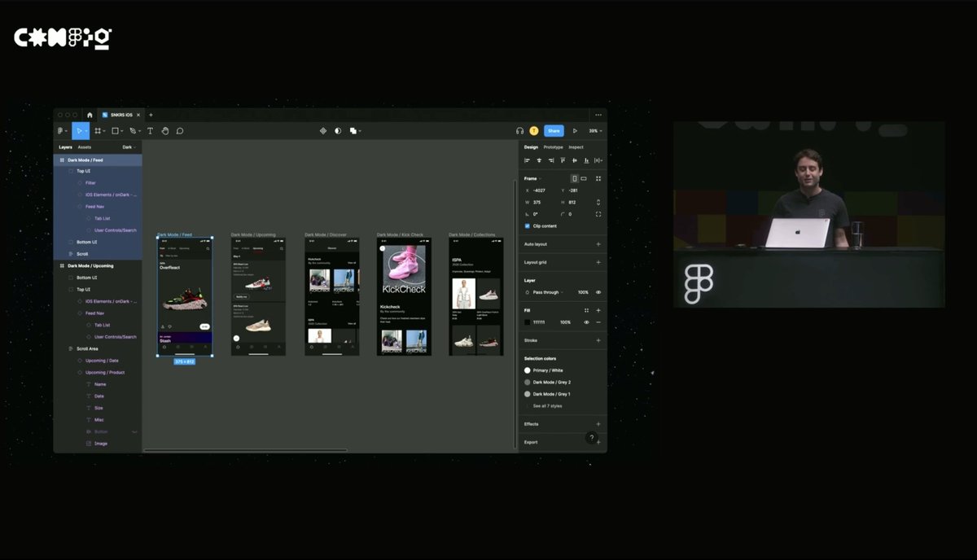Screen dimensions: 977x560
Task: Open the Inspect tab
Action: pos(576,147)
